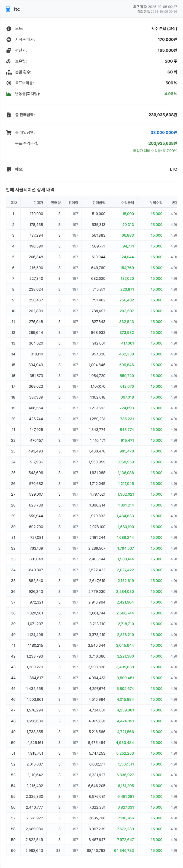Click the 회차 column header
Viewport: 183px width, 868px height.
(13, 203)
